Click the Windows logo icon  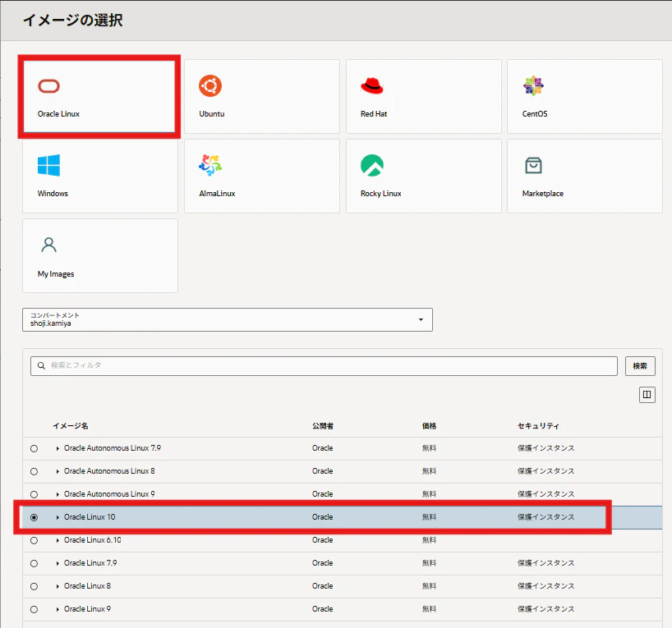pos(48,165)
